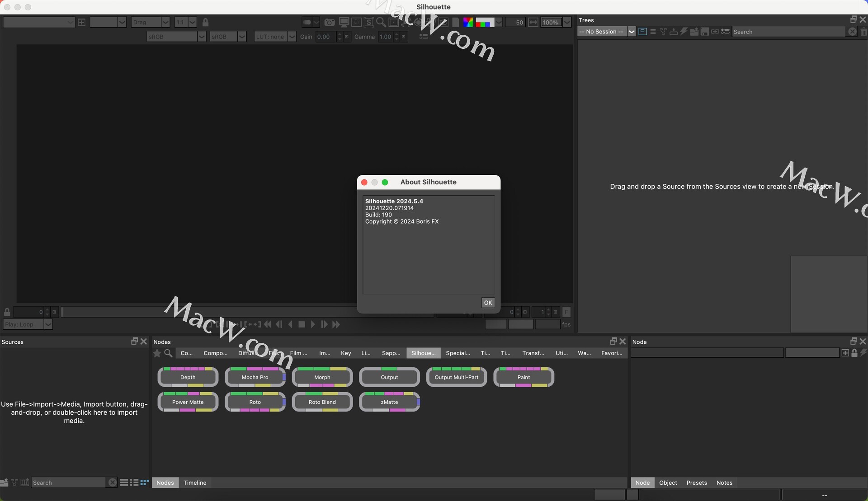Open the first sRGB colorspace dropdown
Image resolution: width=868 pixels, height=501 pixels.
tap(176, 37)
